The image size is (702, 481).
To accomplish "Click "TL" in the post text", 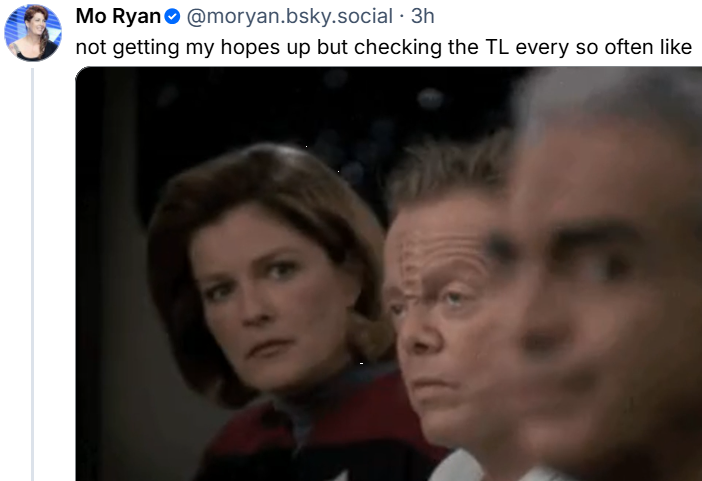I will (x=496, y=47).
